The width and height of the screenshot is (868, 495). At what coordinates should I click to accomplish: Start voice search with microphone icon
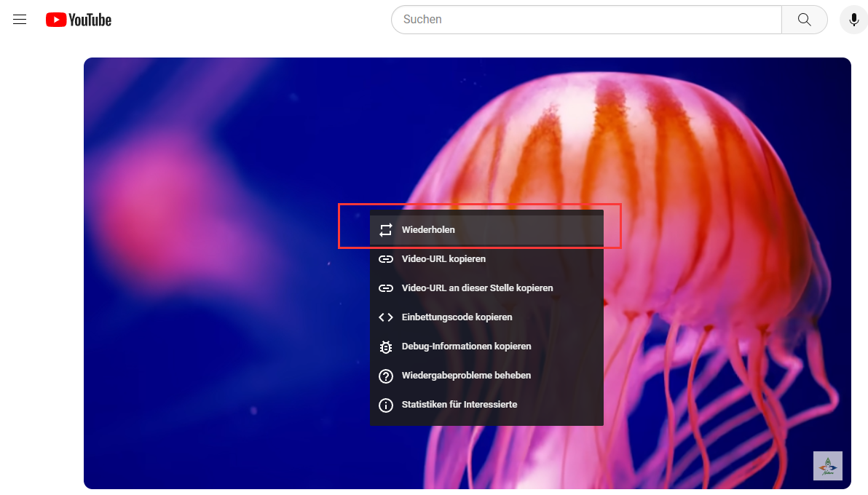coord(853,20)
